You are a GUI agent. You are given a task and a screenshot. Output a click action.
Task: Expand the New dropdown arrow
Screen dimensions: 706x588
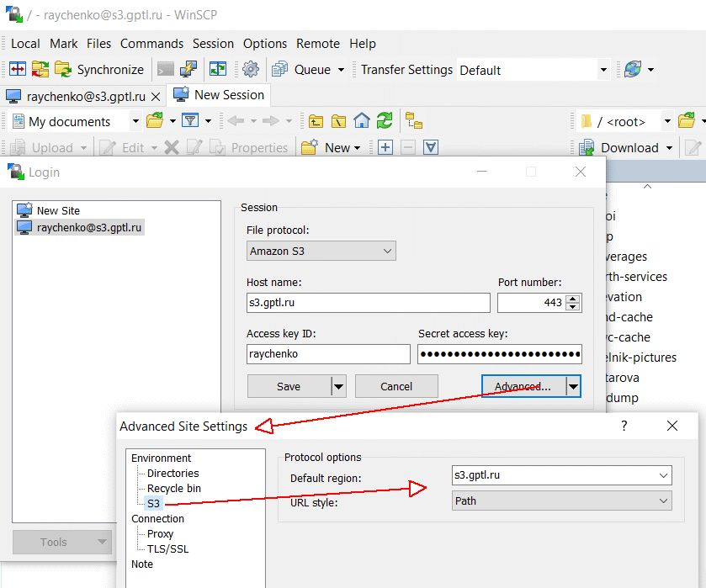click(x=358, y=148)
